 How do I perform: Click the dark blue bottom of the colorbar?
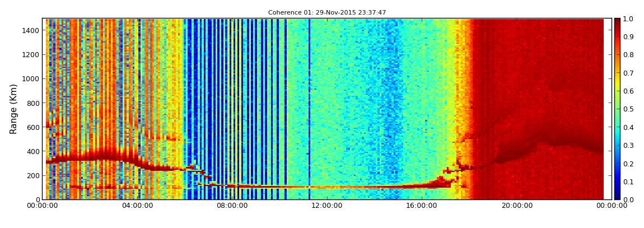617,195
